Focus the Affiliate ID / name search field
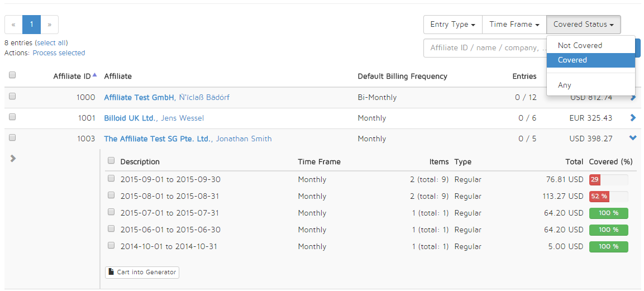This screenshot has height=291, width=644. point(485,48)
